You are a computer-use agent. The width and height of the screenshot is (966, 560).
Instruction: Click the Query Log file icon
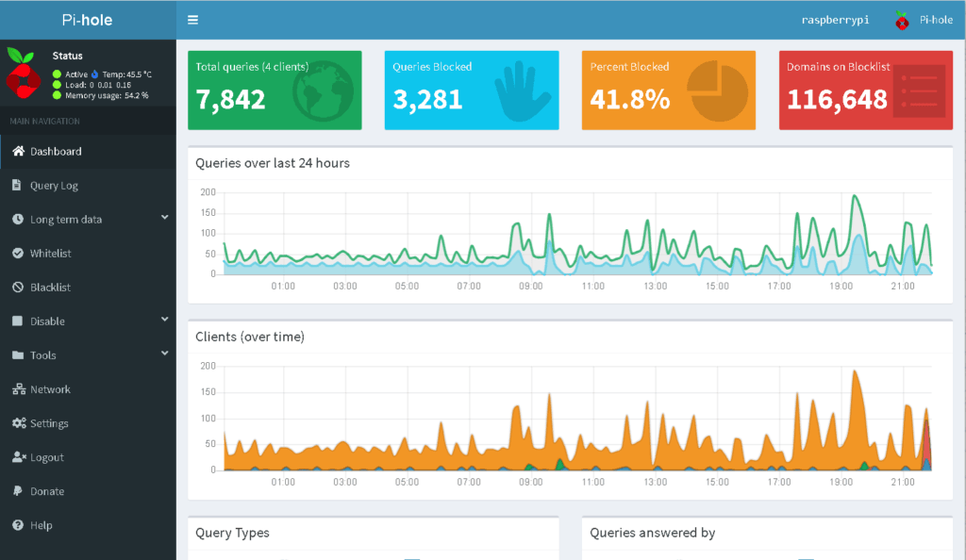[x=17, y=185]
